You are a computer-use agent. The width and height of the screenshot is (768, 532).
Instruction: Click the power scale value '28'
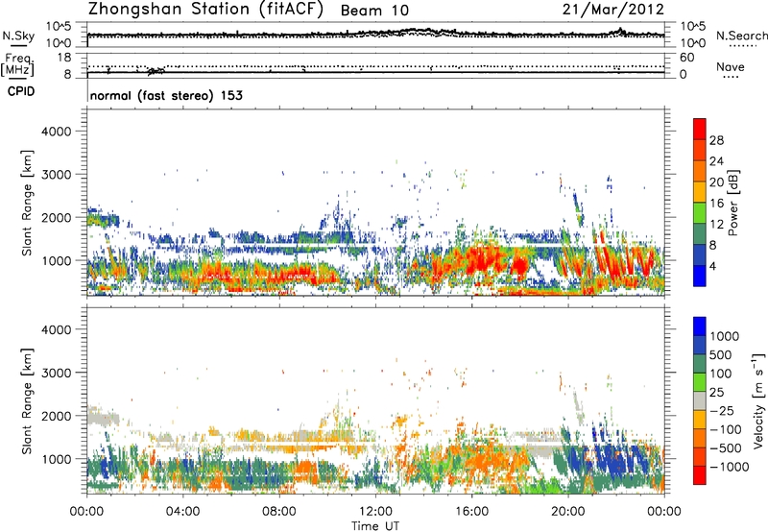point(716,140)
